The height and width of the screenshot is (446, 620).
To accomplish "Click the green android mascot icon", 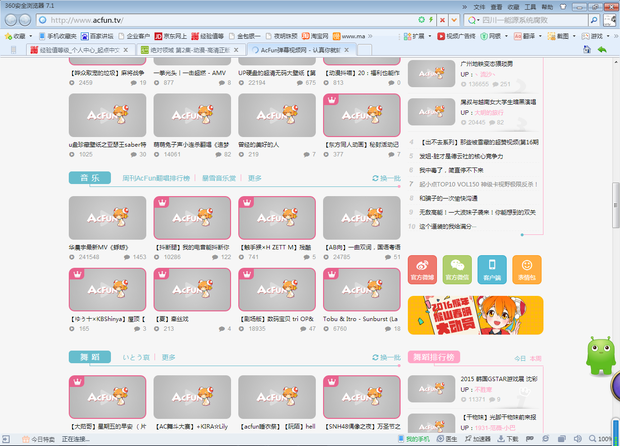I will [599, 354].
